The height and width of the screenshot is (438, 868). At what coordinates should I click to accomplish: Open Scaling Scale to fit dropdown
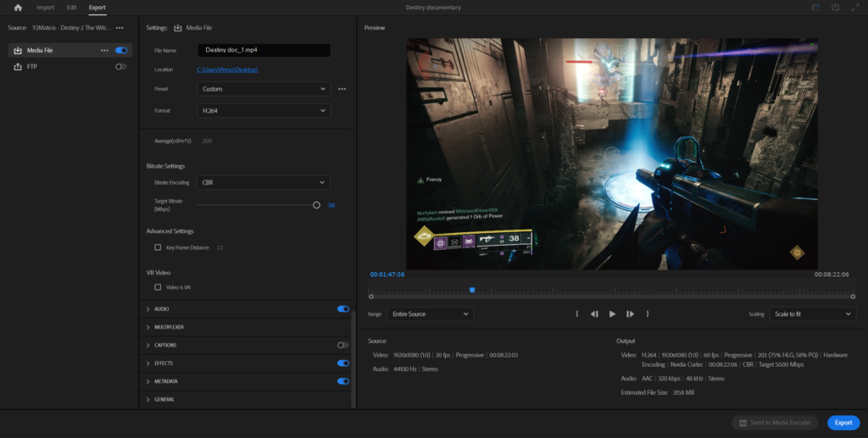(x=813, y=314)
